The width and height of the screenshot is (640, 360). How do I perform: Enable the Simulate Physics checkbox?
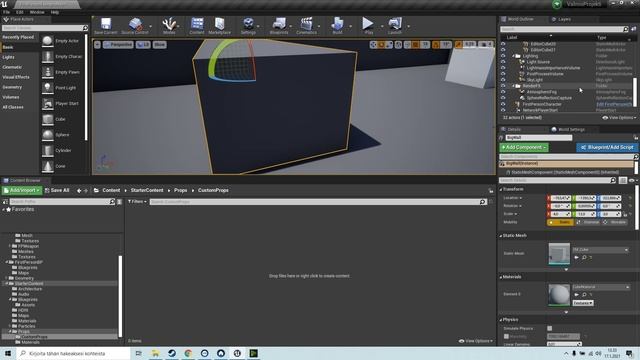tap(549, 328)
